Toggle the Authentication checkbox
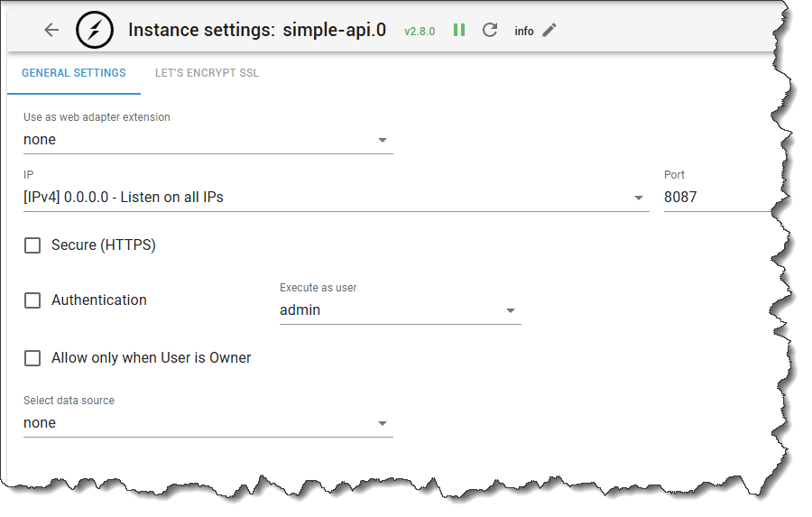 click(32, 300)
